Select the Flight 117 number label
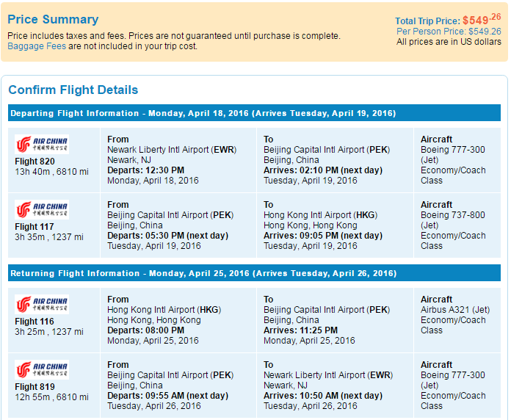 pos(35,226)
